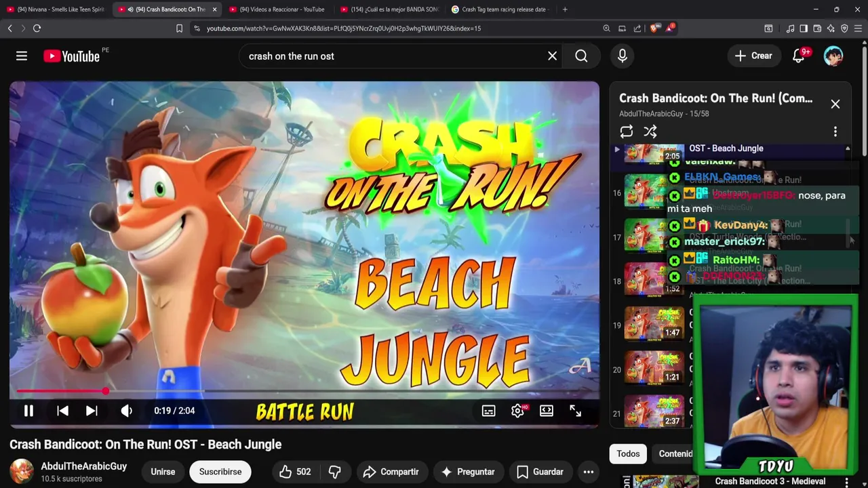
Task: Open the Brave Wallet icon
Action: click(817, 28)
